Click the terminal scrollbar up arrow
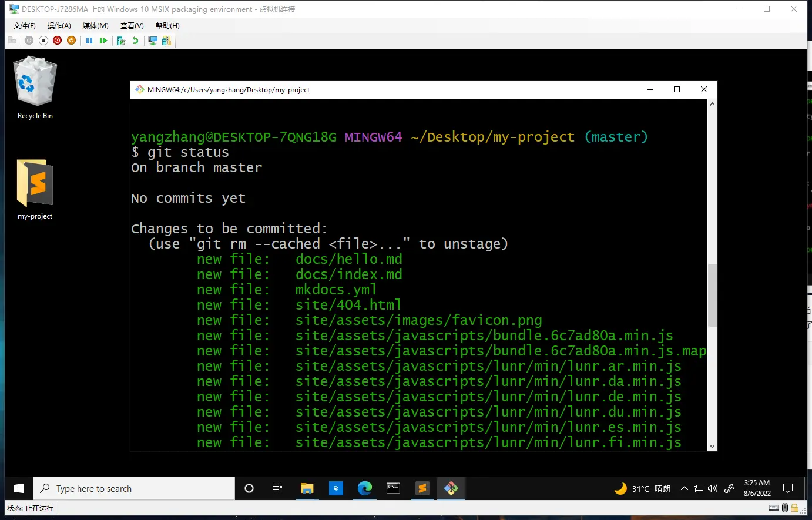The width and height of the screenshot is (812, 520). tap(712, 105)
